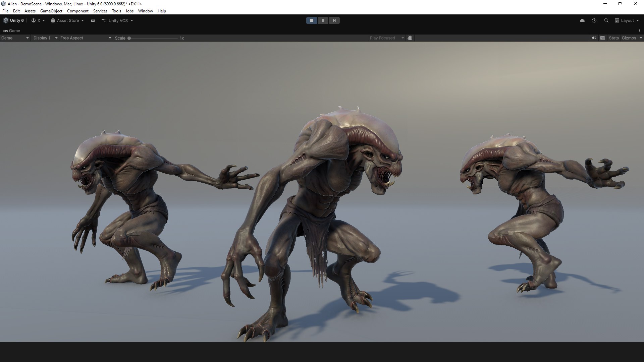Open the File menu

click(x=5, y=11)
